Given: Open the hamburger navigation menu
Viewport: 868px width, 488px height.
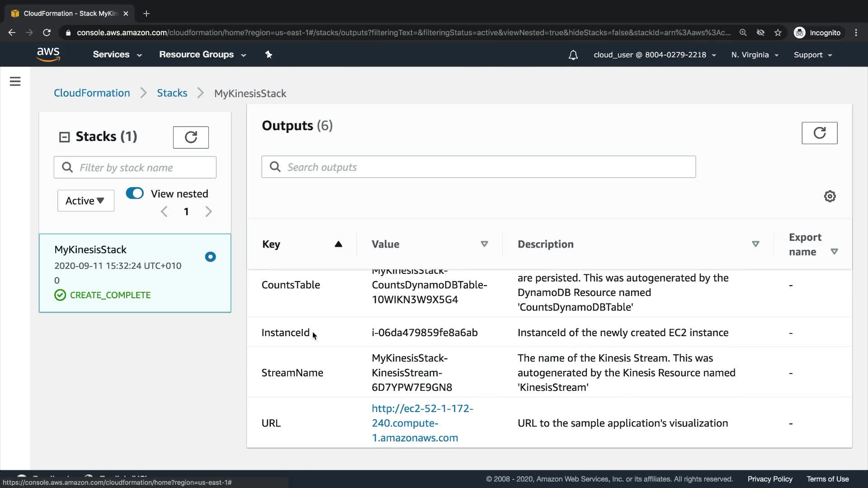Looking at the screenshot, I should 15,81.
